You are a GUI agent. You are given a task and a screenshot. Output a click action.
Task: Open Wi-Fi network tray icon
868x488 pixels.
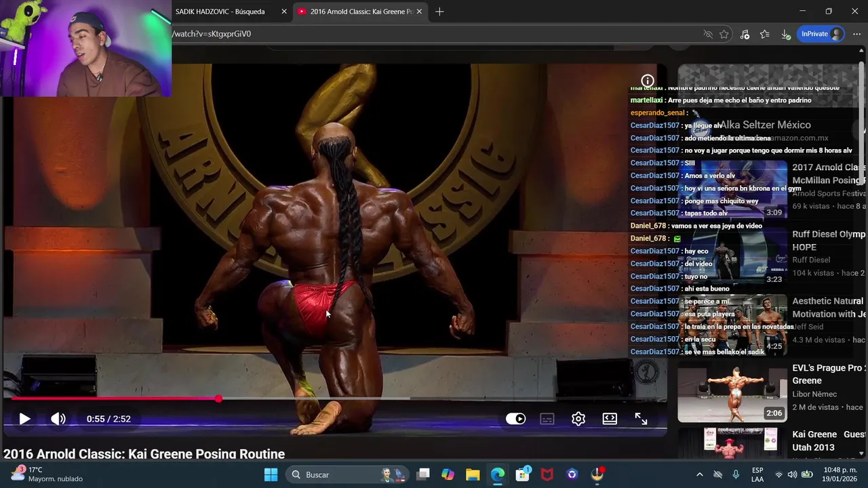pos(778,474)
